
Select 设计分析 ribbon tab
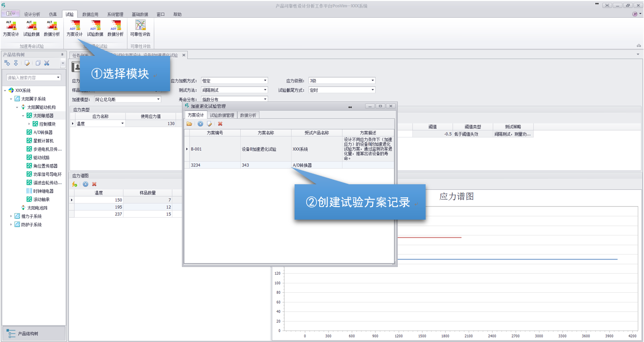click(32, 14)
